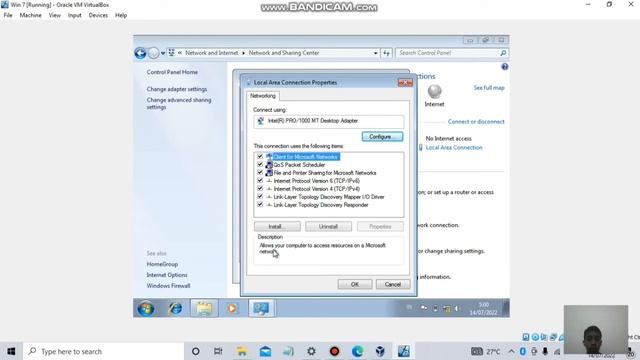This screenshot has width=640, height=360.
Task: Toggle Internet Protocol Version 4 checkbox
Action: click(260, 189)
